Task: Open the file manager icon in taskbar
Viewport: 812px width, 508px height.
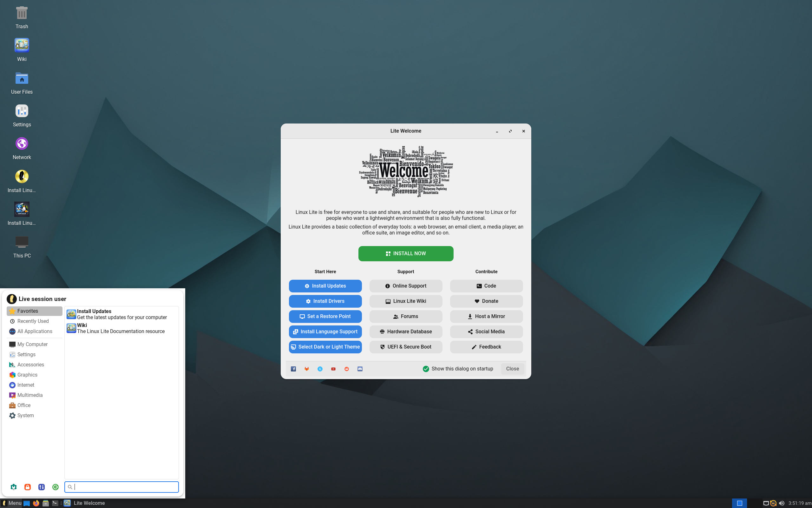Action: click(46, 503)
